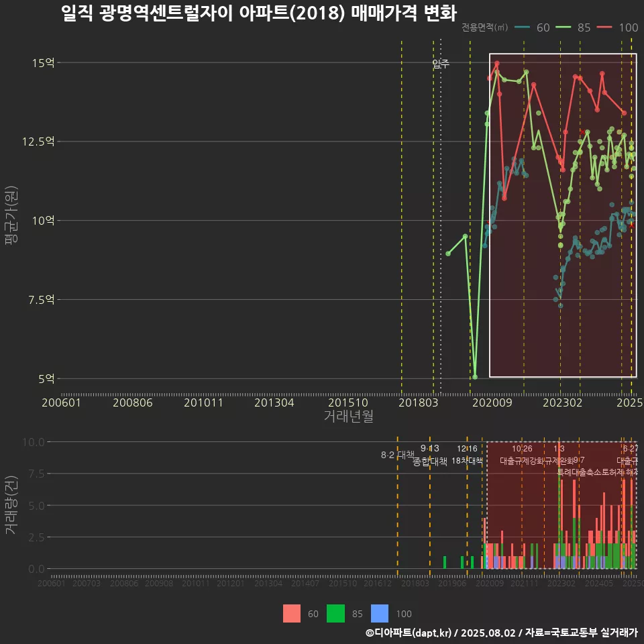Click the 7.5억 y-axis label
This screenshot has width=644, height=644.
click(x=41, y=300)
